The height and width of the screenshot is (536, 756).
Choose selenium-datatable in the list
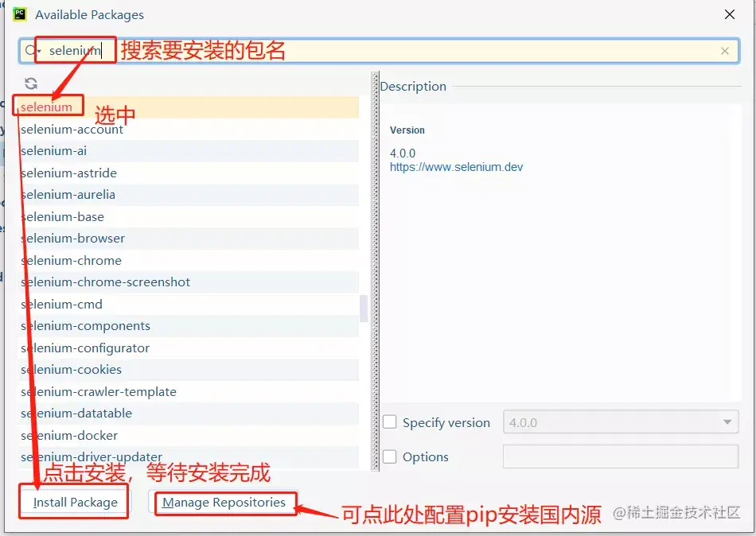[189, 413]
